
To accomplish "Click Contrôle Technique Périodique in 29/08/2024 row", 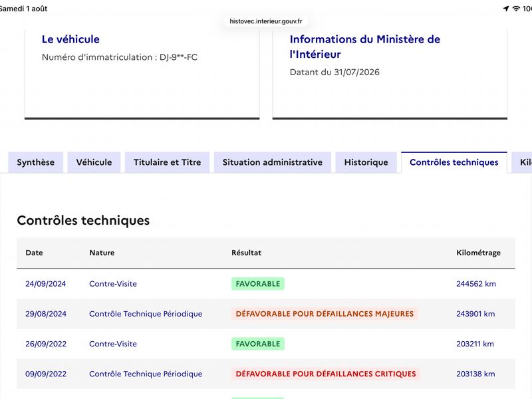I will [x=146, y=314].
